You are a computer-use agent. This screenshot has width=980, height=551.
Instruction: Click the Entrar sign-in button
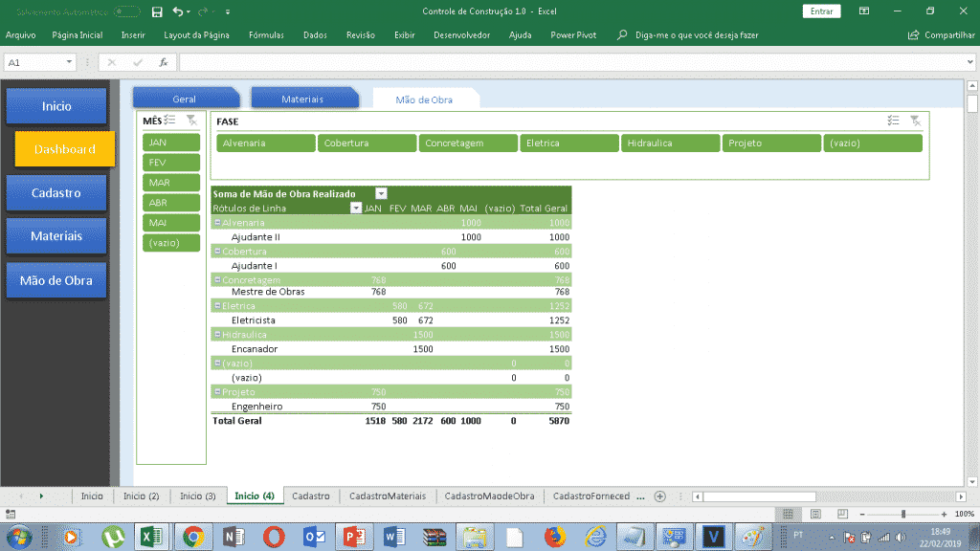[x=821, y=11]
